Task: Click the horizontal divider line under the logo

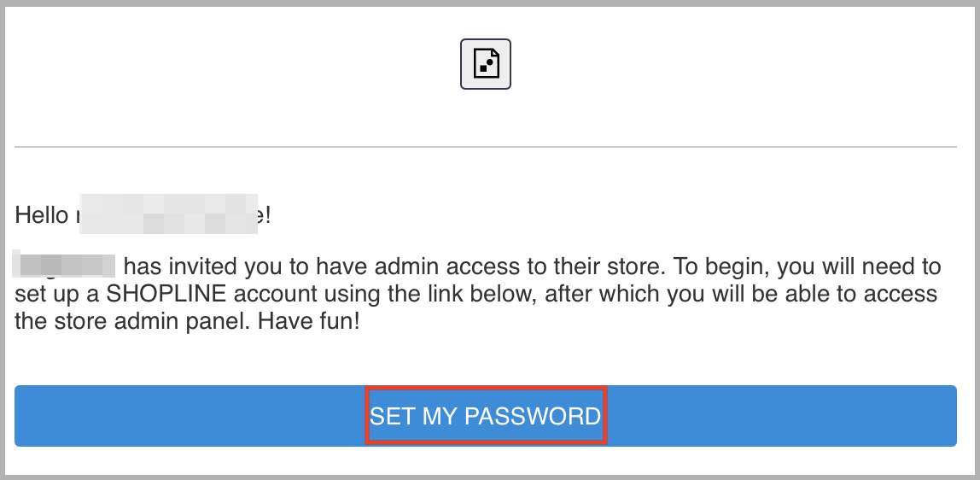Action: [486, 147]
